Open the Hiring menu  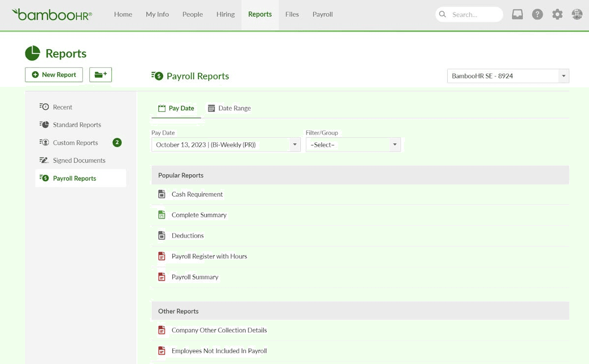click(226, 15)
